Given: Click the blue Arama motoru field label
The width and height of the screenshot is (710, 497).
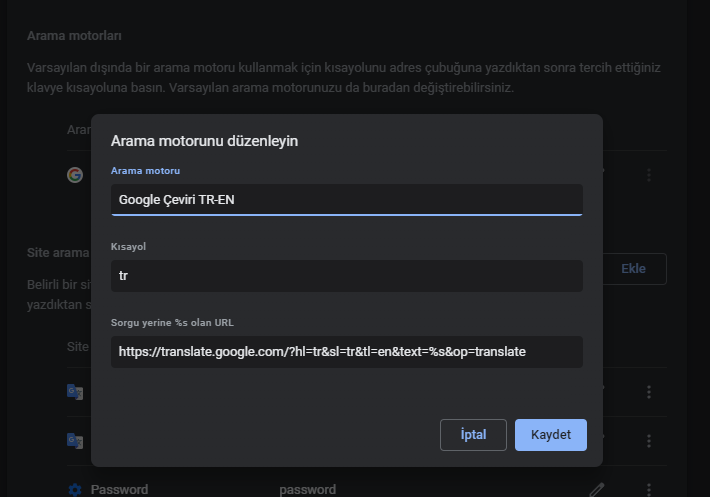Looking at the screenshot, I should (145, 171).
